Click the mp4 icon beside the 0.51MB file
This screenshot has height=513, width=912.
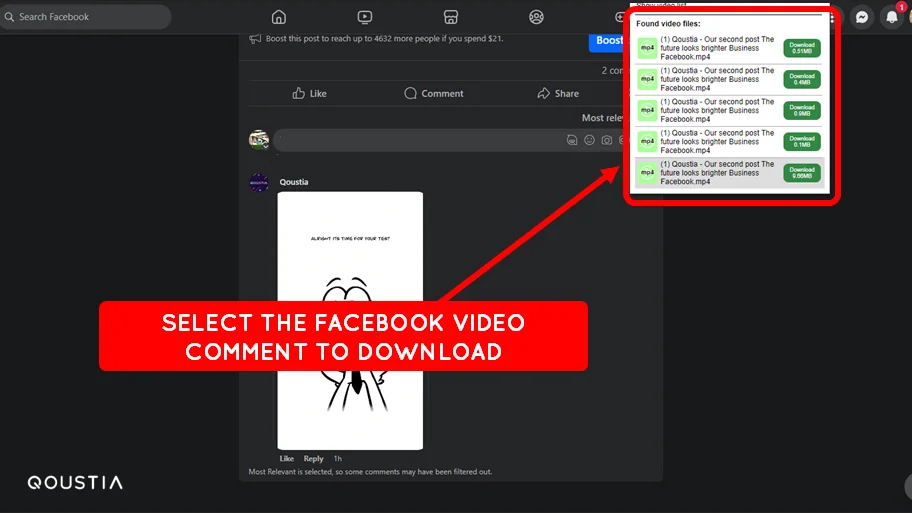click(647, 48)
